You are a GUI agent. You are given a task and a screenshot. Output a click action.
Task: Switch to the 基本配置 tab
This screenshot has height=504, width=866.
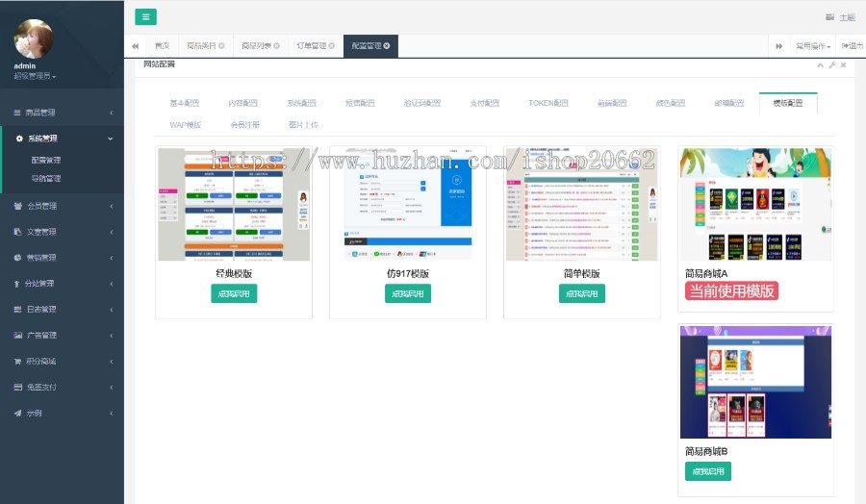185,103
